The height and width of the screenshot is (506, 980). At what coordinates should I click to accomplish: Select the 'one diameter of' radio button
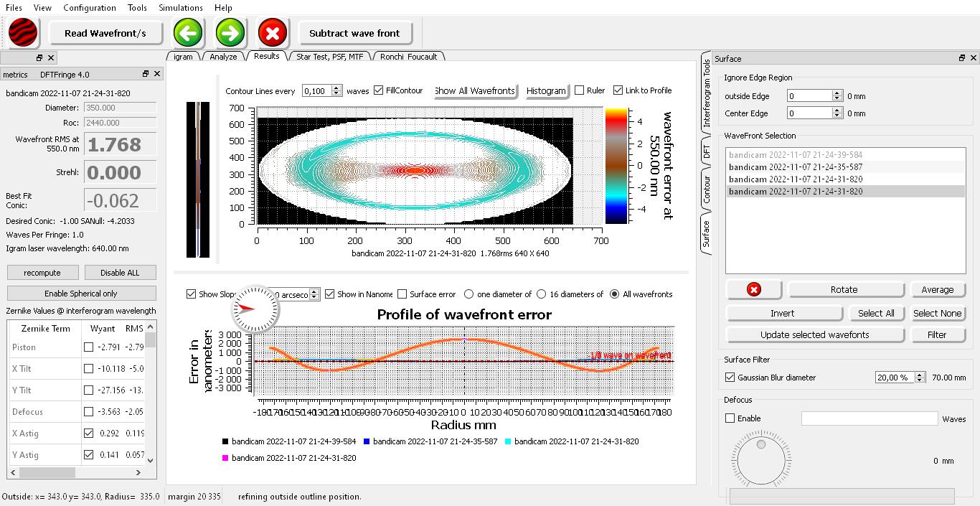click(x=469, y=294)
